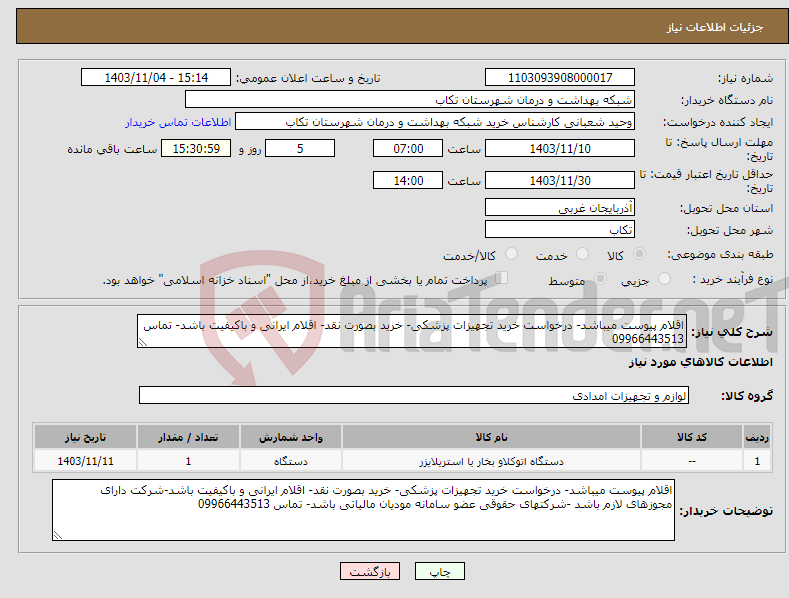Select the خدمت radio button
789x598 pixels.
point(582,254)
